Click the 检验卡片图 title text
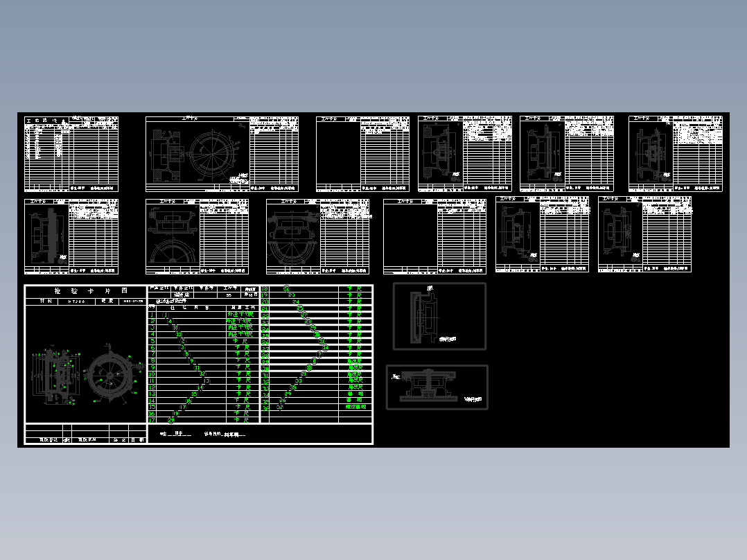747x560 pixels. (91, 290)
